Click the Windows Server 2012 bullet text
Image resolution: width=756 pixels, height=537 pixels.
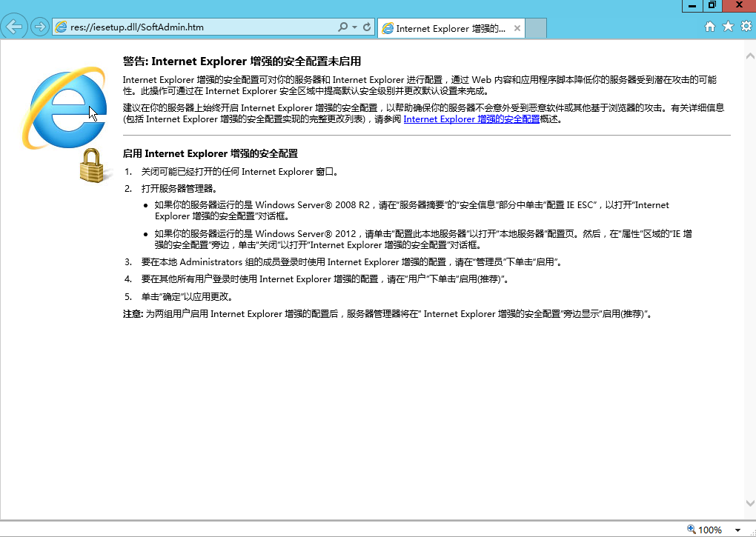point(423,239)
